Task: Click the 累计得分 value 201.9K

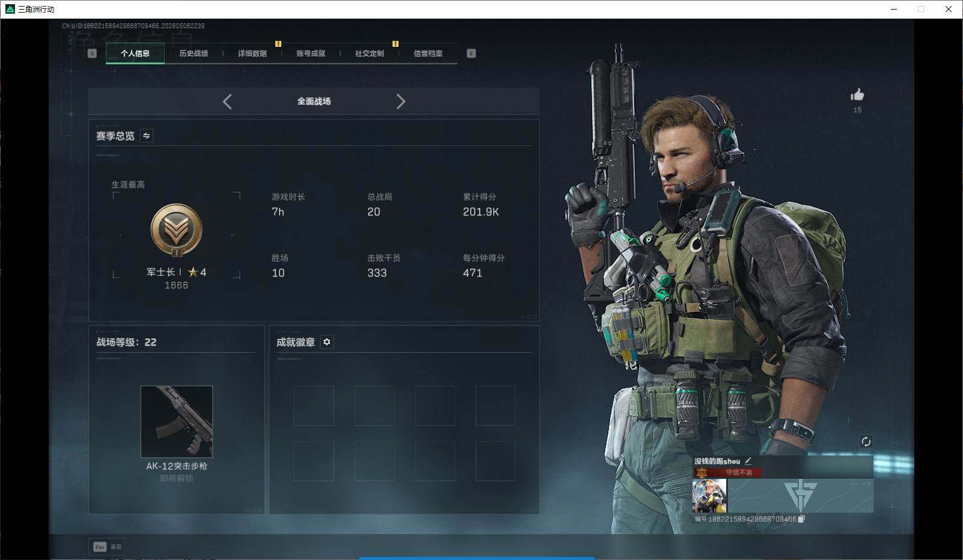Action: [481, 212]
